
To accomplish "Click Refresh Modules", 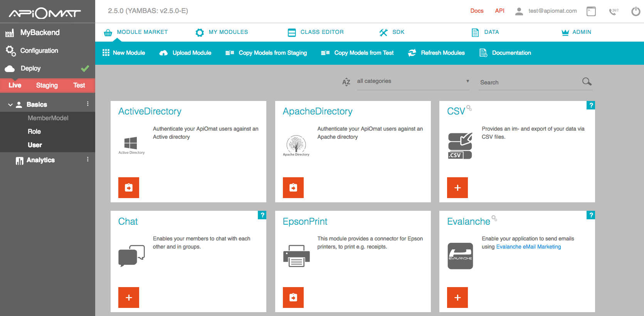I will coord(436,53).
